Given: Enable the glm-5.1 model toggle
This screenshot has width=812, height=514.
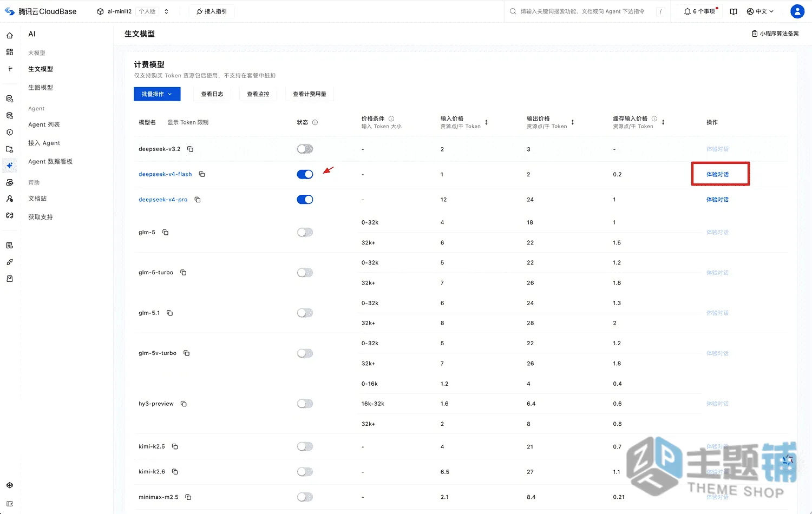Looking at the screenshot, I should (305, 313).
